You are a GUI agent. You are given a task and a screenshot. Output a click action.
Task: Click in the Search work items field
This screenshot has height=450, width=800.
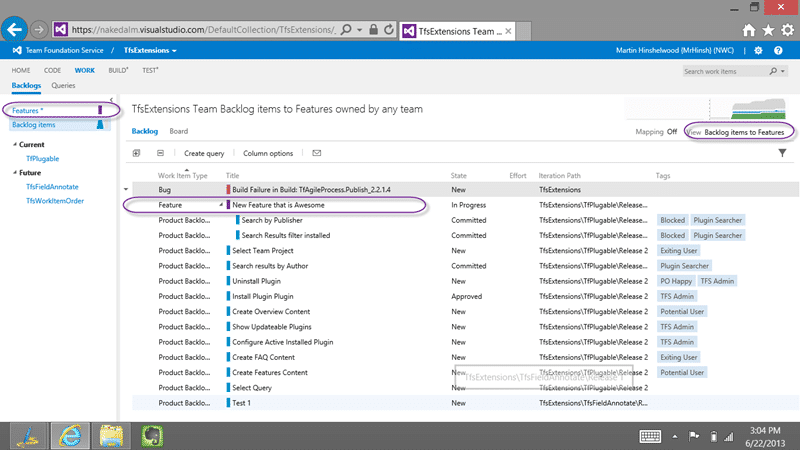724,71
